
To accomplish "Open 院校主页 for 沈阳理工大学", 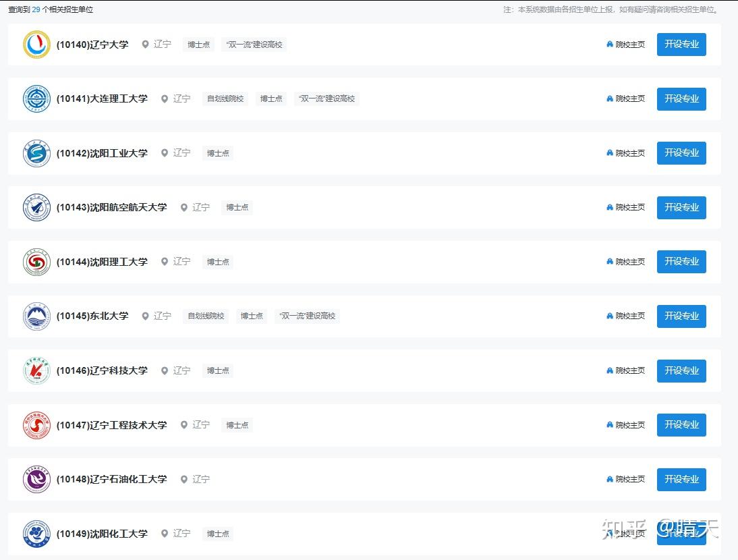I will click(625, 262).
